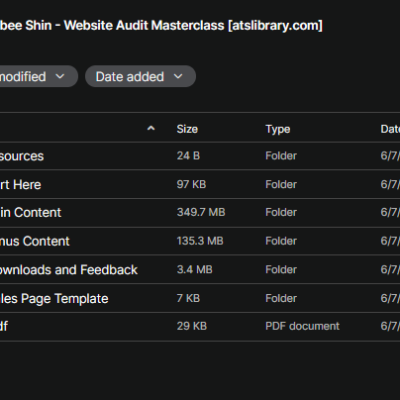400x400 pixels.
Task: Sort files by Size column
Action: pyautogui.click(x=187, y=129)
